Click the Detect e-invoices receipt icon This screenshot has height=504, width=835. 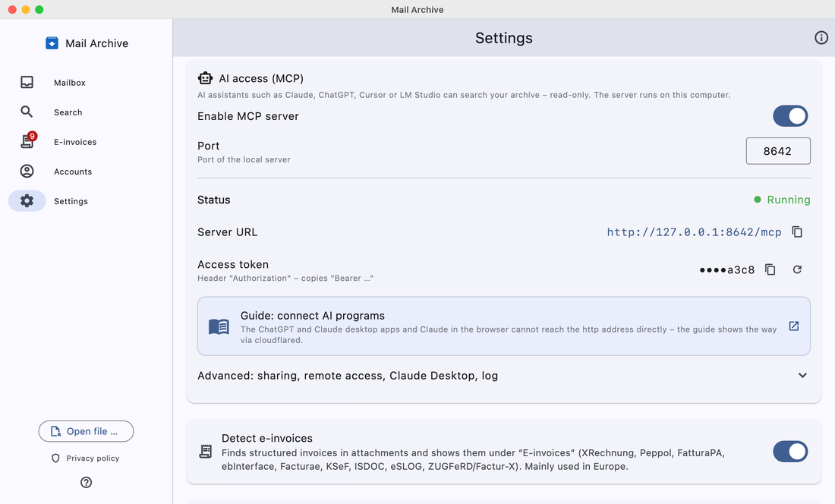(x=205, y=452)
